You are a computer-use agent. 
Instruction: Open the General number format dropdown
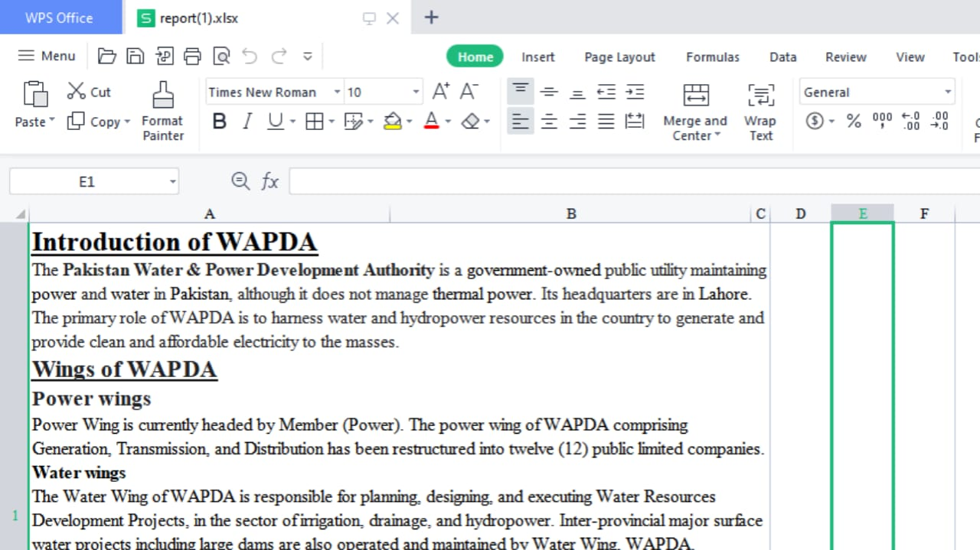pos(946,91)
